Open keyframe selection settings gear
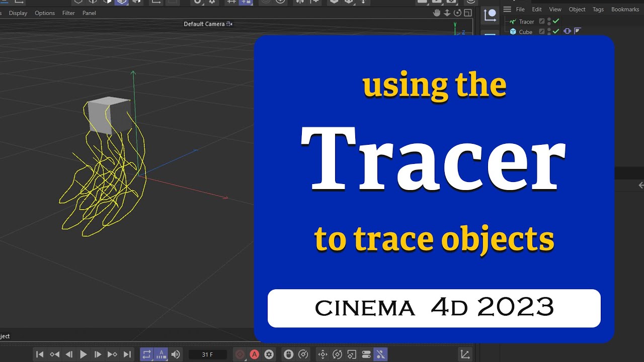644x362 pixels. 269,354
